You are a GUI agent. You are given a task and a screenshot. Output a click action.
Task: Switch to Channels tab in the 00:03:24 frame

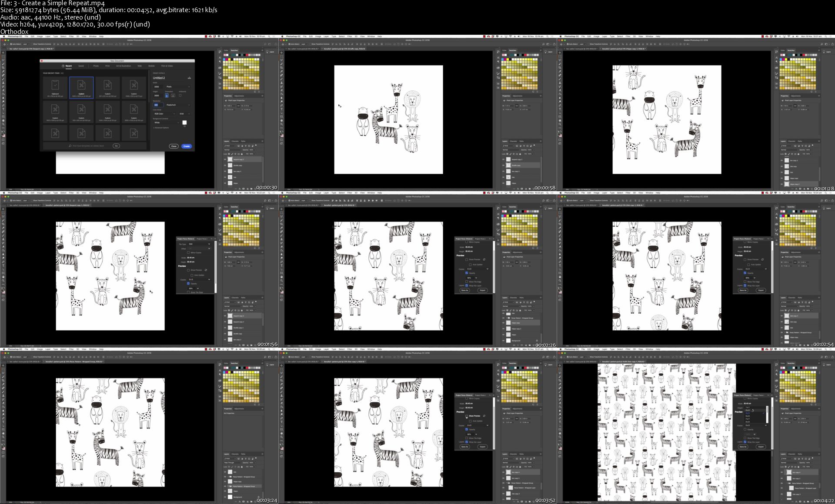click(235, 454)
